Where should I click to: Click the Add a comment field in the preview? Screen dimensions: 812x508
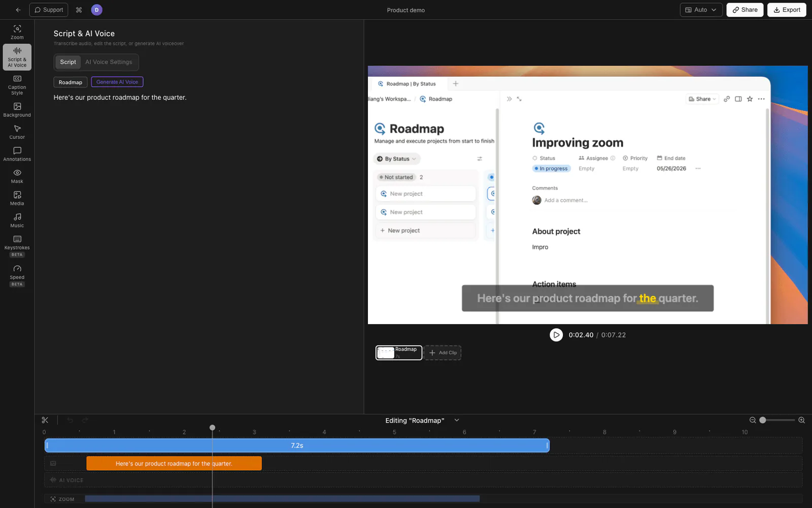click(566, 201)
